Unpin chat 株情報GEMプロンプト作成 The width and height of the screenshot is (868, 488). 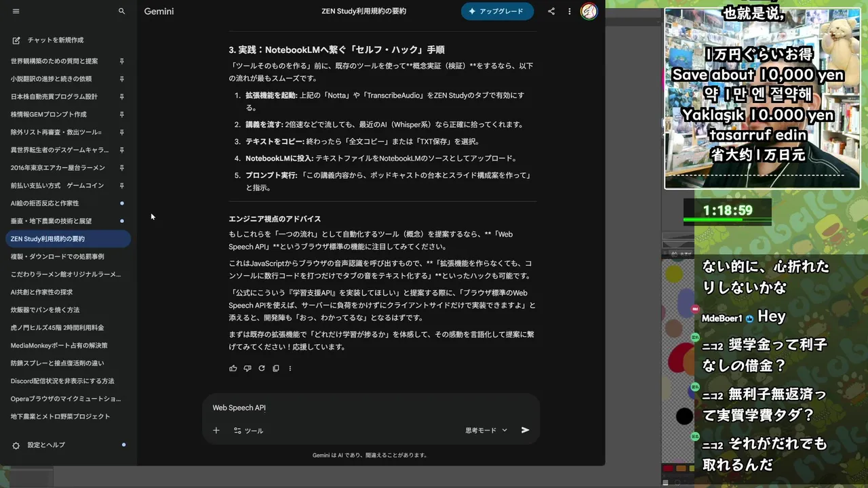coord(122,115)
